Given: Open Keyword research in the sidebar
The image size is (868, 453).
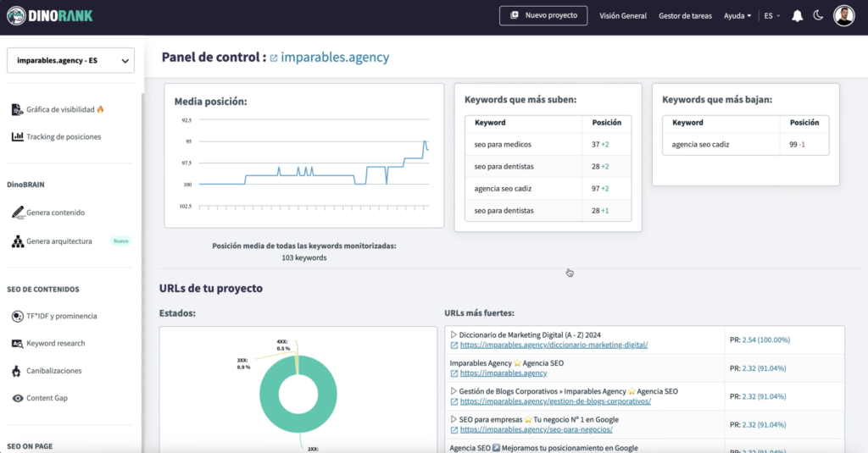Looking at the screenshot, I should pyautogui.click(x=56, y=344).
